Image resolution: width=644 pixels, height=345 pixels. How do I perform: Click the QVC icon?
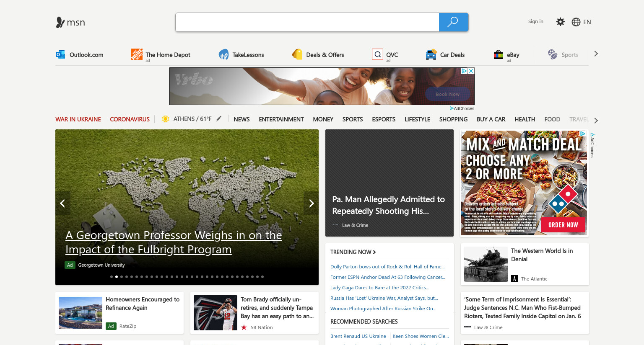click(x=377, y=54)
